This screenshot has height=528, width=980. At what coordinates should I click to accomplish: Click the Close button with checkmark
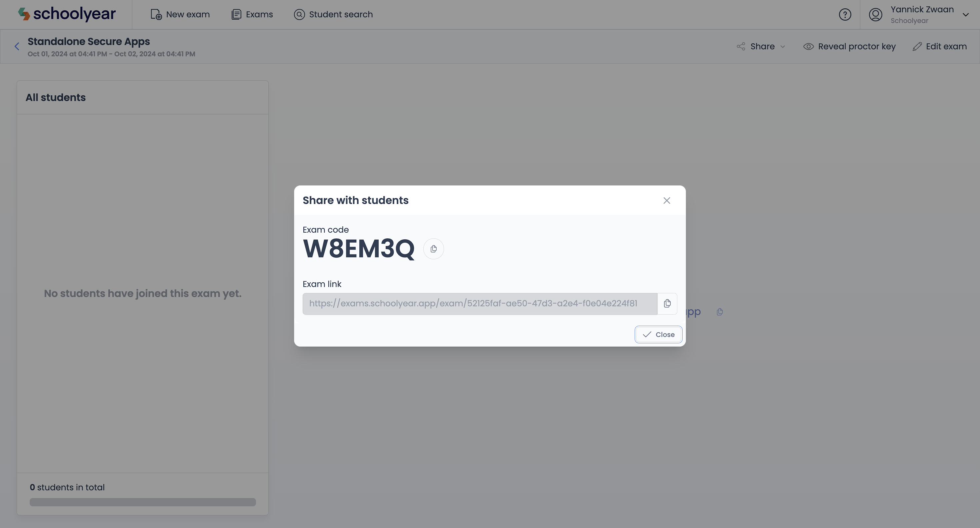coord(658,334)
